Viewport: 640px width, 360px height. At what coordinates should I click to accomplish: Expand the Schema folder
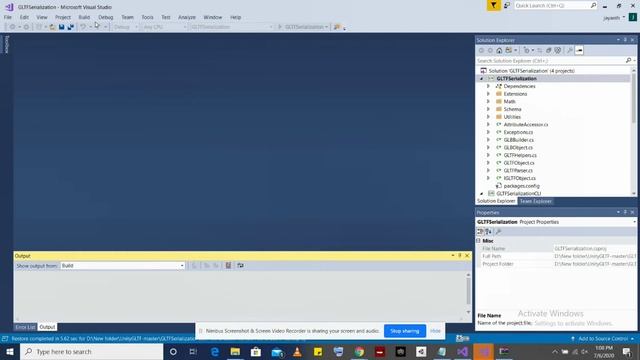[x=488, y=109]
